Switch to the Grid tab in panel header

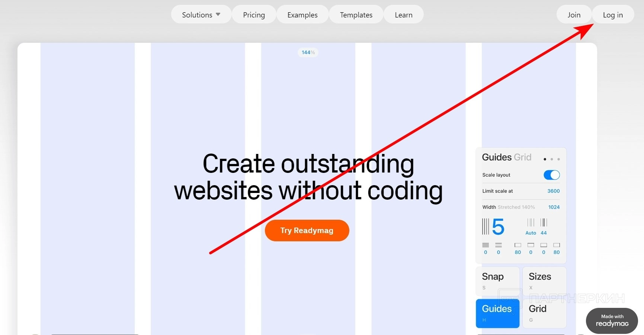[523, 157]
